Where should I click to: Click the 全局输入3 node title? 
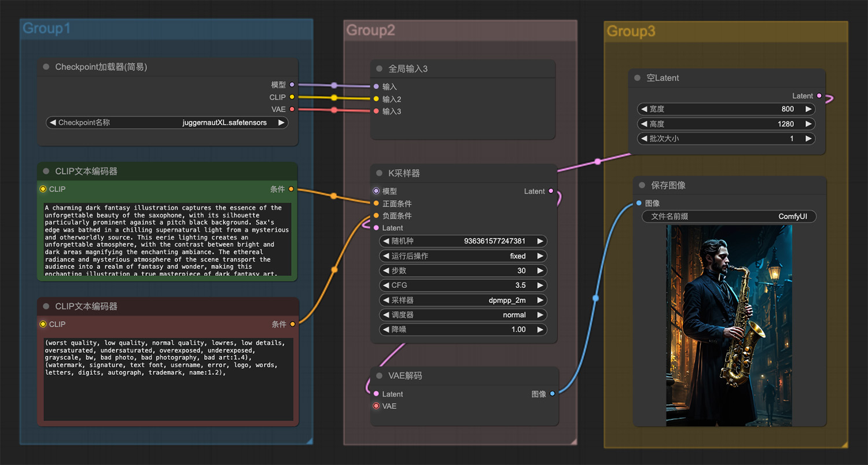(x=407, y=69)
